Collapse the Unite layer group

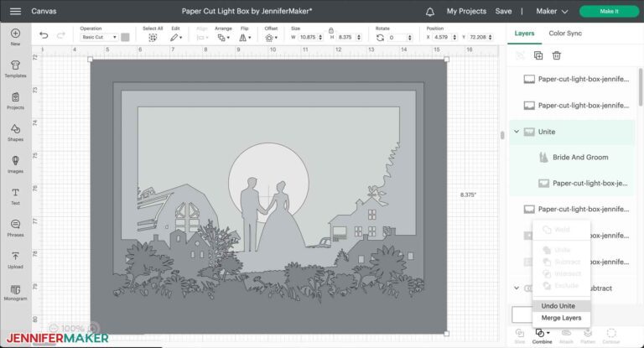517,132
